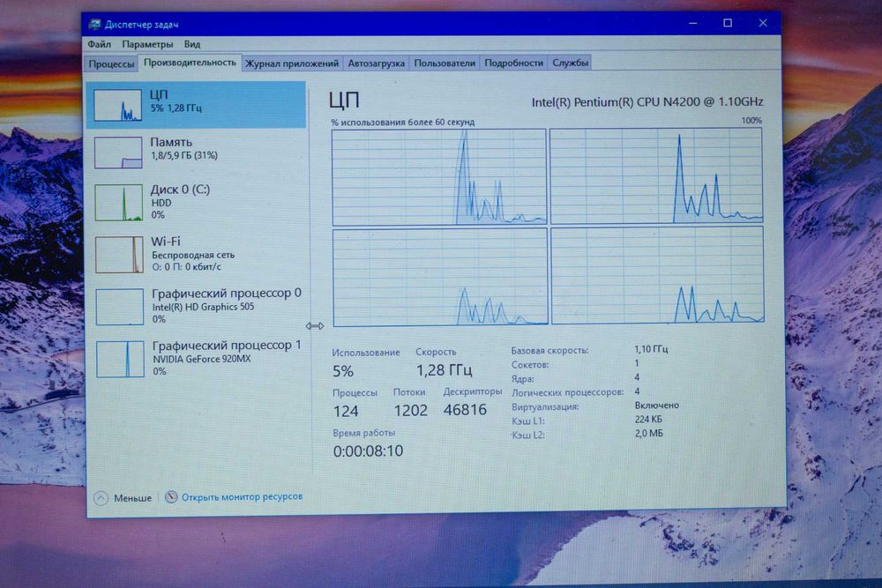
Task: Select the Память mini graph thumbnail
Action: coord(118,153)
